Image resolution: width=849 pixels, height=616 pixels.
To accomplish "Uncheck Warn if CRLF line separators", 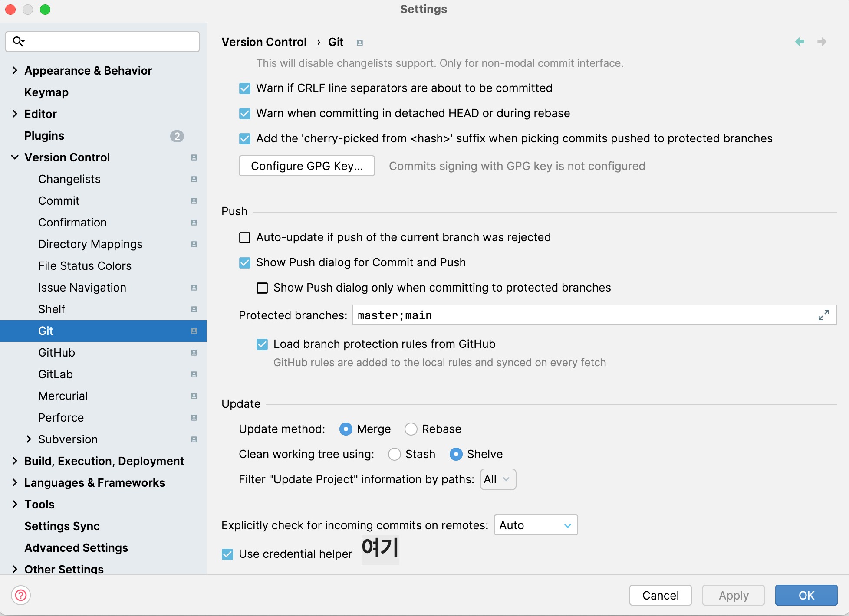I will [245, 88].
